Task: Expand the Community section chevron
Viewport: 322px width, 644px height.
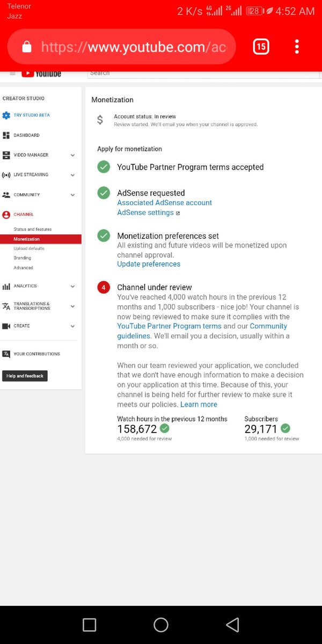Action: [72, 195]
